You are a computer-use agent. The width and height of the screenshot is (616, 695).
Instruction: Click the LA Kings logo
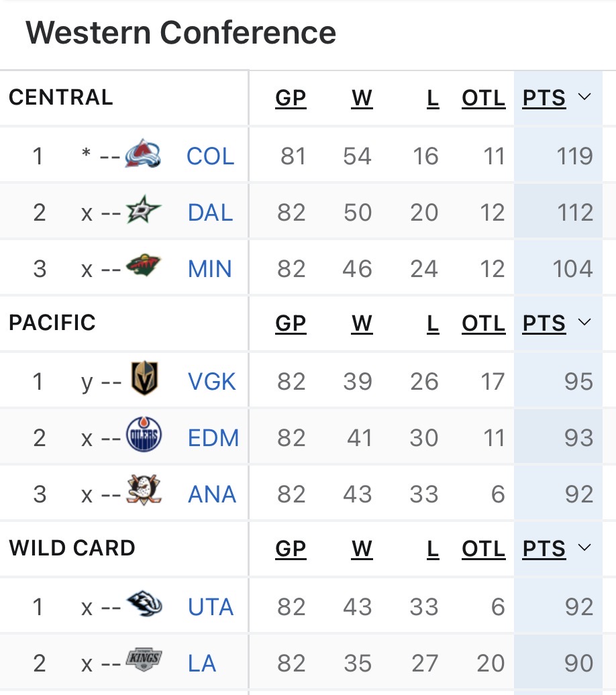144,661
